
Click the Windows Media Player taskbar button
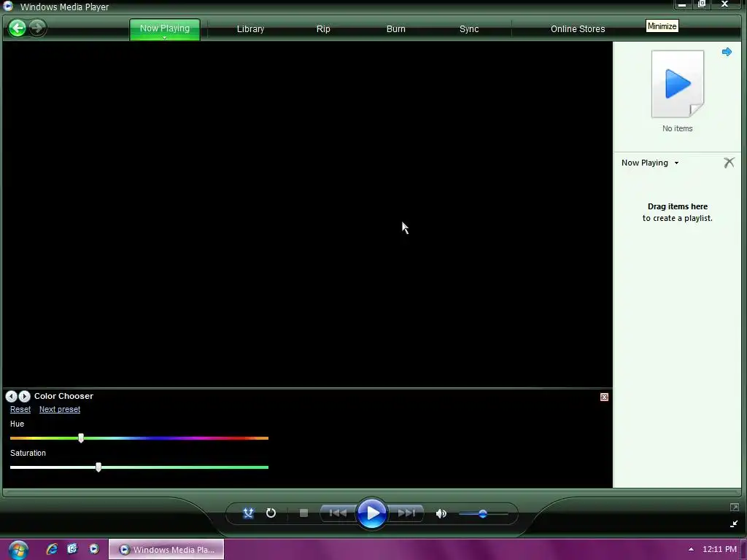(166, 550)
